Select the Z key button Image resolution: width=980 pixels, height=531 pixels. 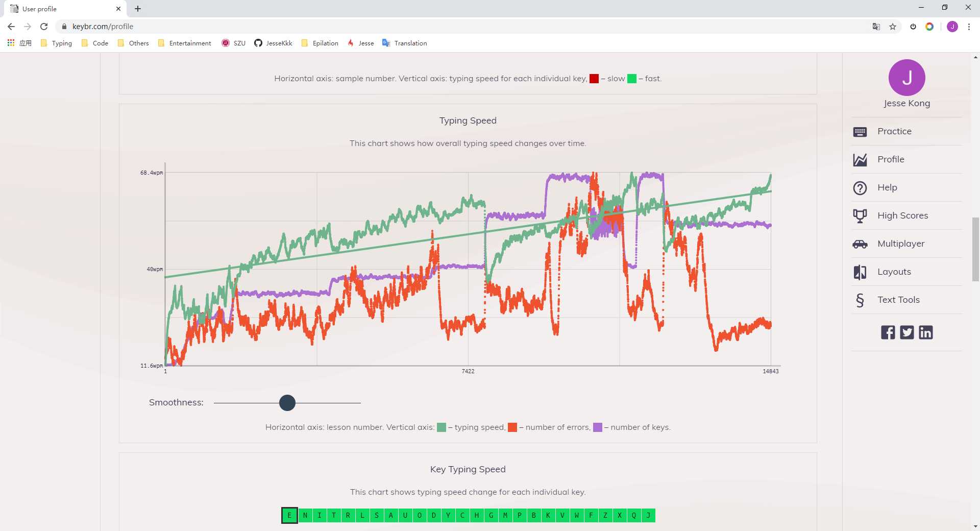[x=605, y=515]
